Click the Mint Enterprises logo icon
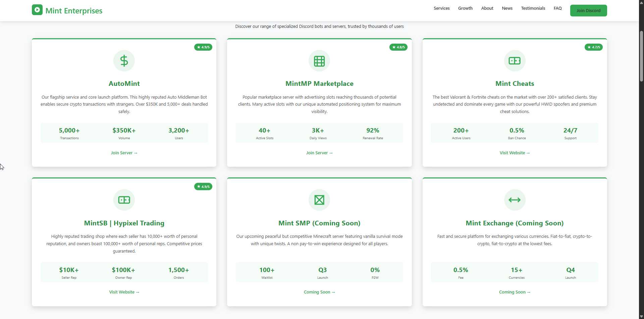Screen dimensions: 644x319 37,10
